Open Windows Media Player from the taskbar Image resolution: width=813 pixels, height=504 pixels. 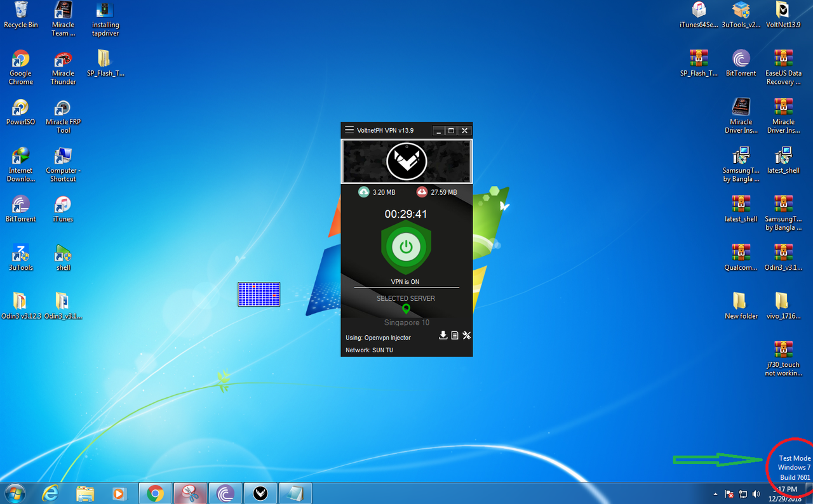pos(119,493)
